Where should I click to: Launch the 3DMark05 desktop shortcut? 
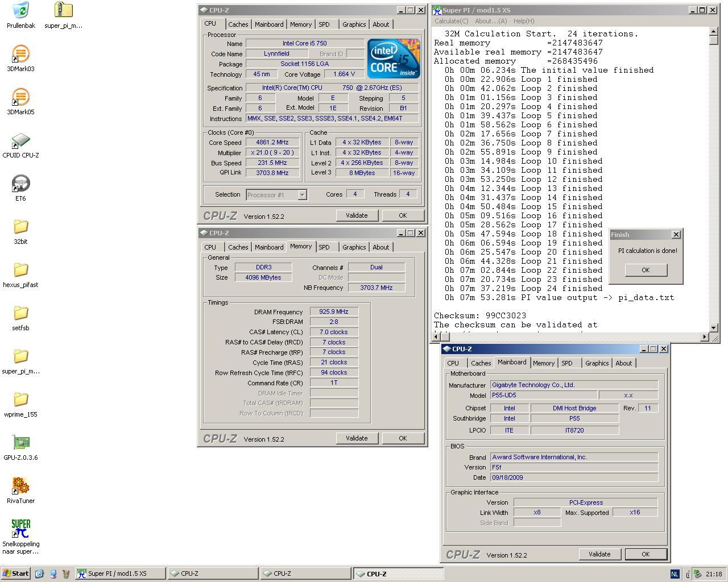20,97
